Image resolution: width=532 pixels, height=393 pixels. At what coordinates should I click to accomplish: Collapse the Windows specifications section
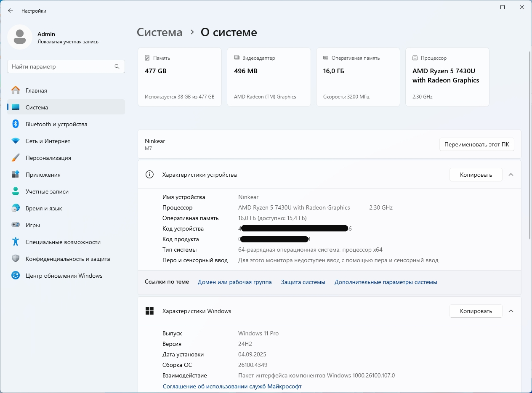point(511,311)
